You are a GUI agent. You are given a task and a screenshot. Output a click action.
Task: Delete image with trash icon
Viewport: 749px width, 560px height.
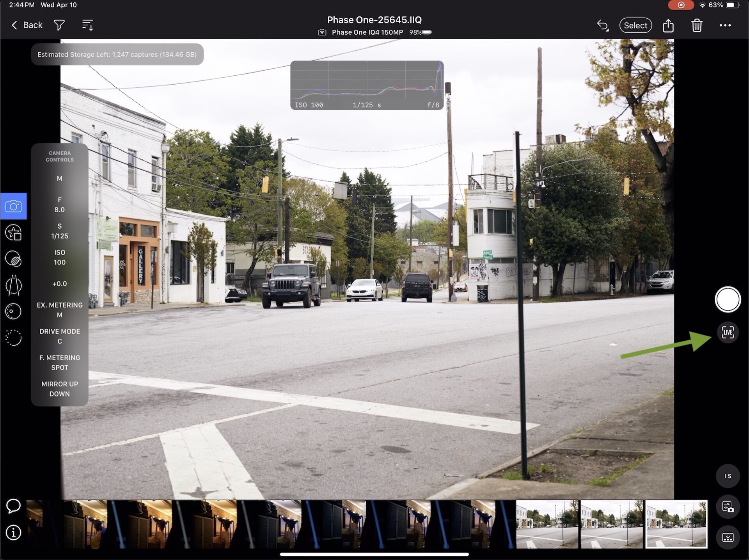point(696,26)
